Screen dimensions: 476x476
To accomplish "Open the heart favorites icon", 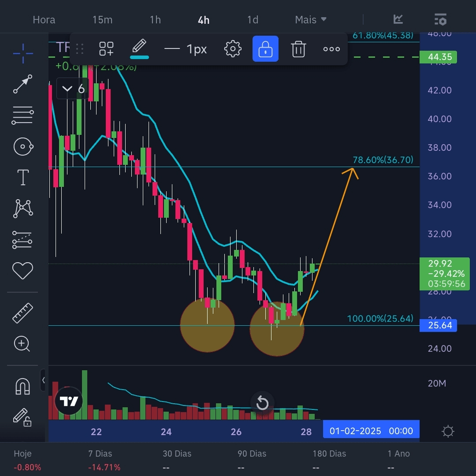I will pyautogui.click(x=22, y=271).
